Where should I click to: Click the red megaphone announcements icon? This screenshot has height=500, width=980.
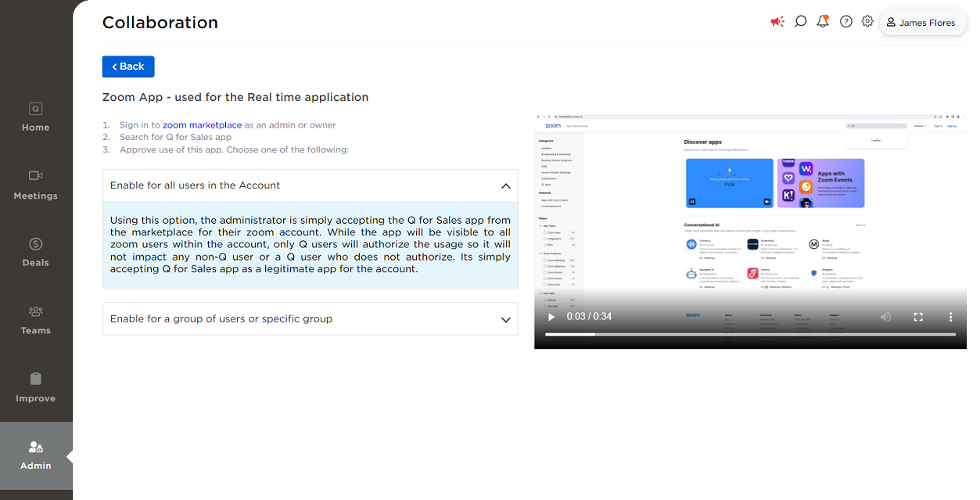coord(777,22)
